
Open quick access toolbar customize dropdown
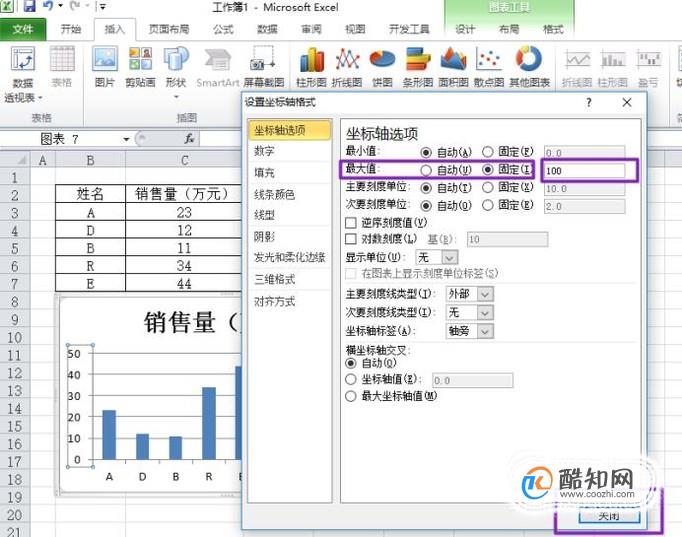pos(103,7)
